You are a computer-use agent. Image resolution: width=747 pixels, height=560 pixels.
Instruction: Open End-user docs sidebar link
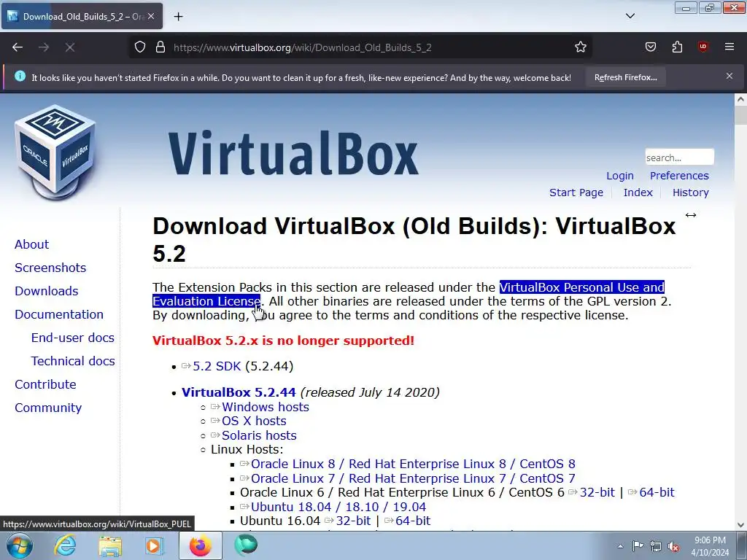point(73,338)
